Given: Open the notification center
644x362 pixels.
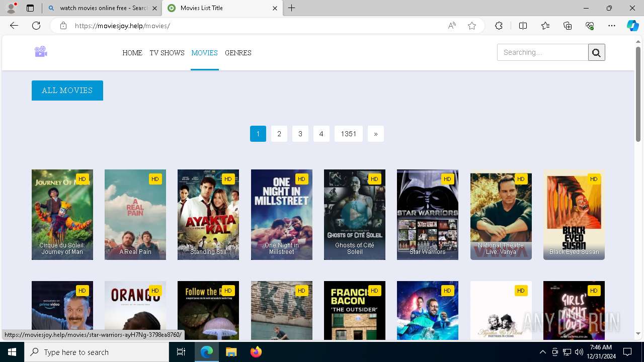Looking at the screenshot, I should 627,352.
